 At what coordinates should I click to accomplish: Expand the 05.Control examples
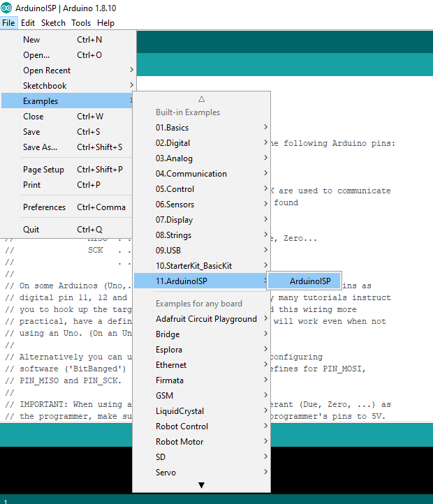click(201, 189)
